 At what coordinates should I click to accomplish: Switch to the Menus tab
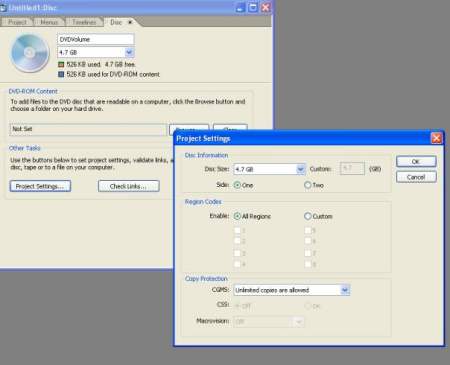[49, 22]
